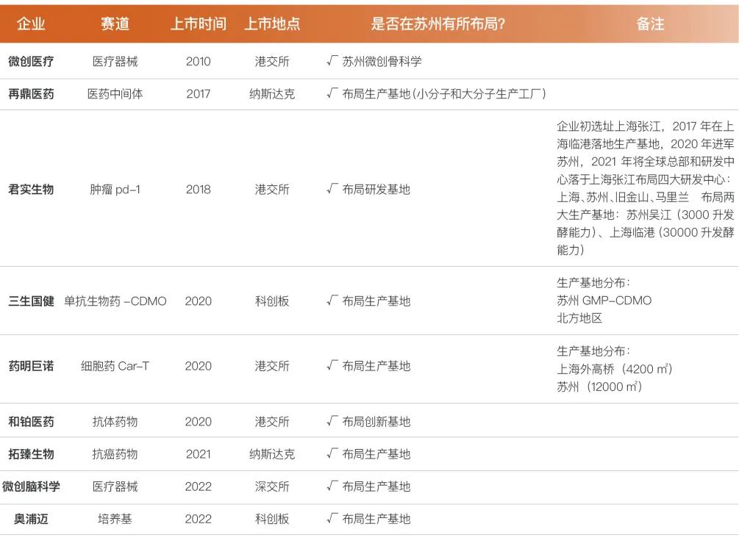739x560 pixels.
Task: Click the 企业 column header
Action: pos(31,24)
